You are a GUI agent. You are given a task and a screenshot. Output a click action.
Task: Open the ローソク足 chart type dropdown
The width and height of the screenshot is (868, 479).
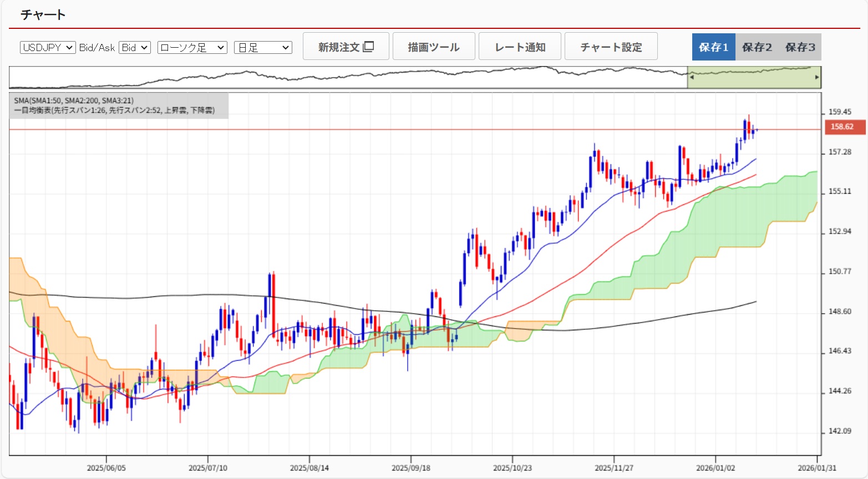click(x=192, y=48)
